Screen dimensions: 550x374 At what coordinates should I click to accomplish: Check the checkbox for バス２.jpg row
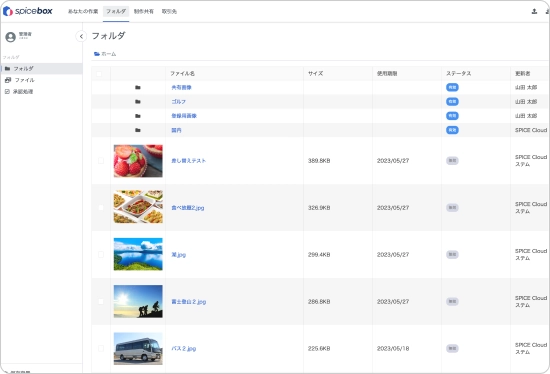click(101, 349)
